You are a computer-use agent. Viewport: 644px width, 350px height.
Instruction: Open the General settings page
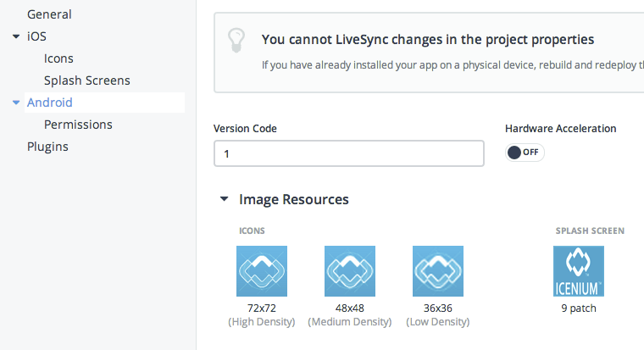point(49,14)
